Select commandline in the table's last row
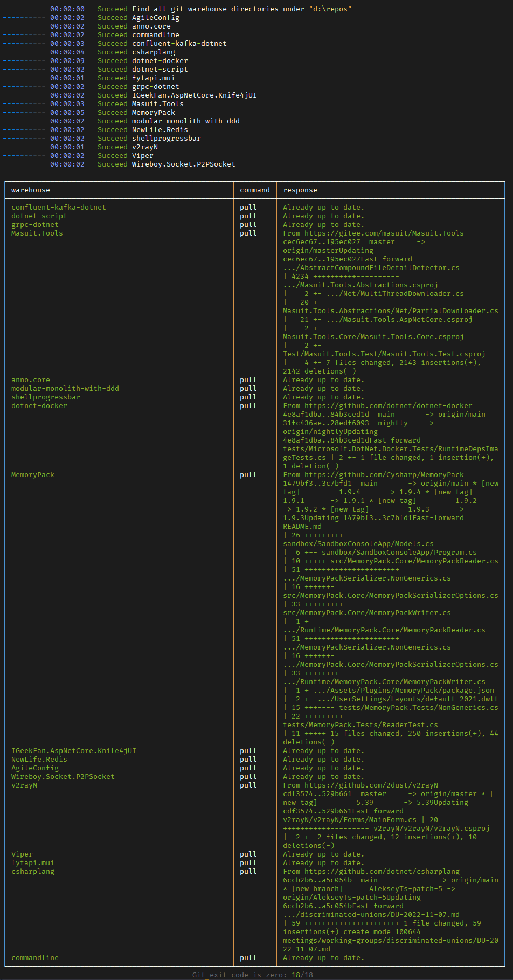 tap(35, 958)
